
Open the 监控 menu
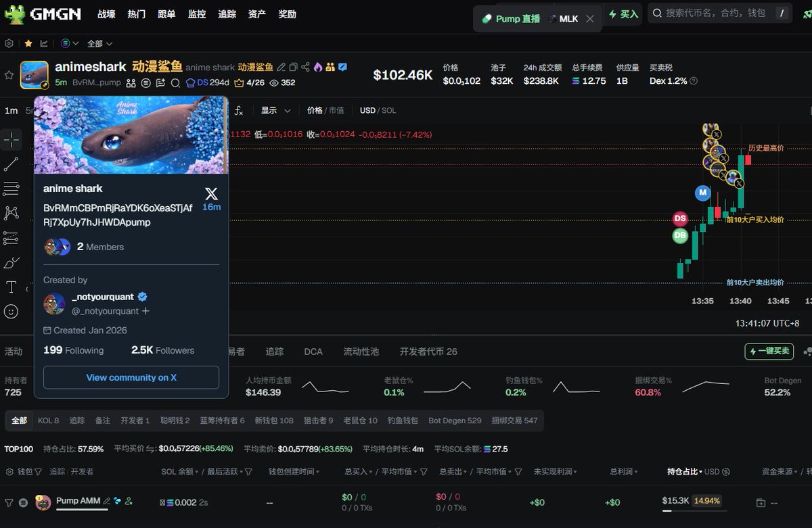(x=197, y=14)
